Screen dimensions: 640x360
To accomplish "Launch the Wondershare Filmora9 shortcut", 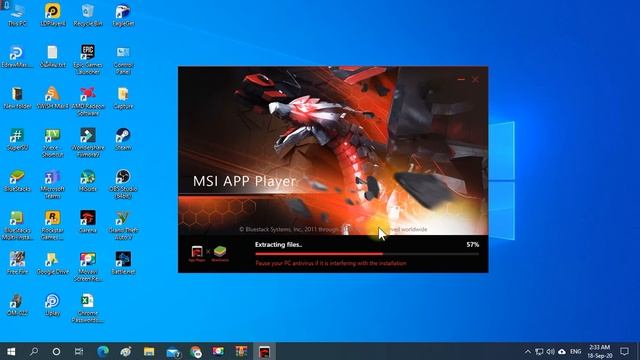I will point(88,143).
